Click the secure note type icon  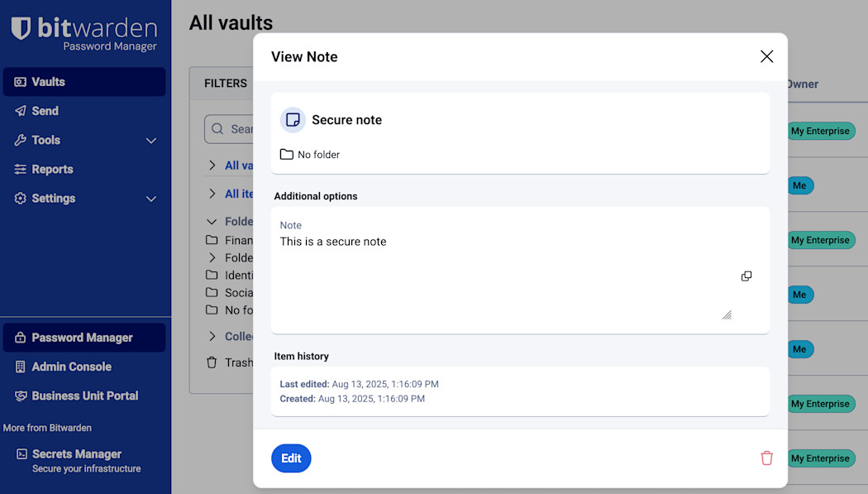pos(293,120)
